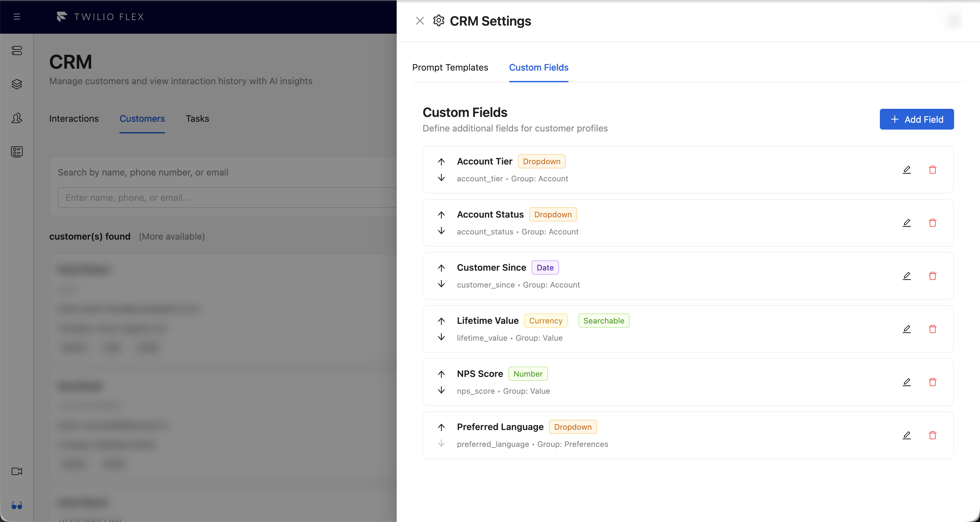980x522 pixels.
Task: Open the video camera sidebar icon
Action: (x=17, y=471)
